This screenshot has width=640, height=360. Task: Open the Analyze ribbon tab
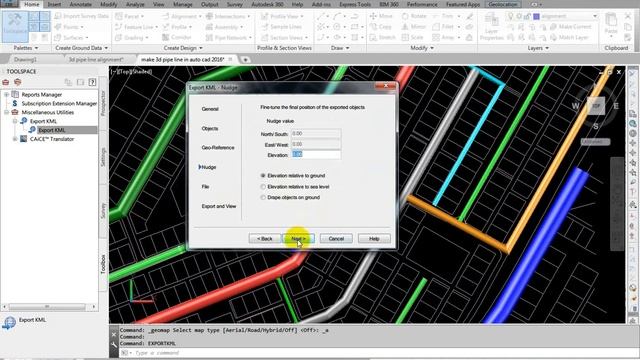[135, 4]
